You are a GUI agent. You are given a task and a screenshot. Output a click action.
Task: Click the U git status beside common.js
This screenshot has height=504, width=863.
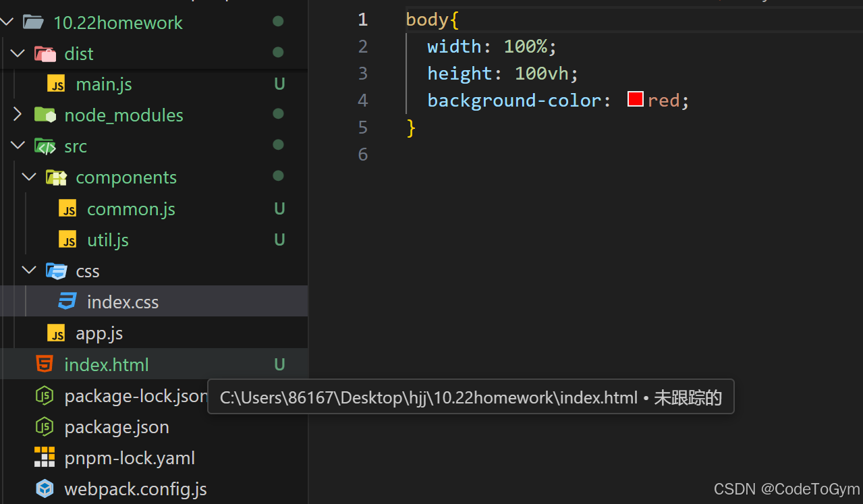click(x=279, y=209)
